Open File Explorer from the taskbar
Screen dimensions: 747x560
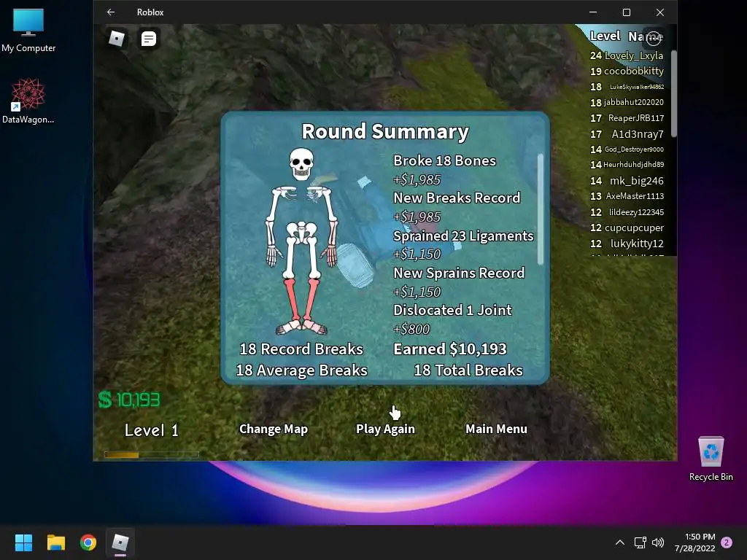tap(55, 542)
